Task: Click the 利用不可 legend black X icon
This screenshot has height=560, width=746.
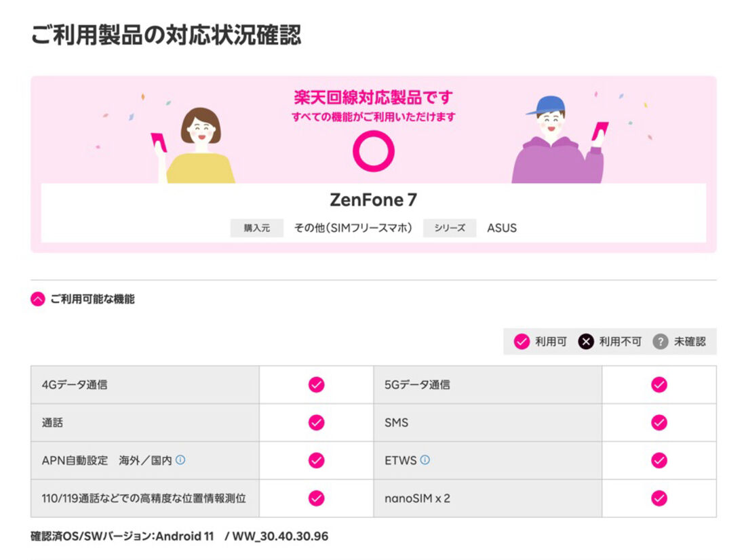Action: (586, 342)
